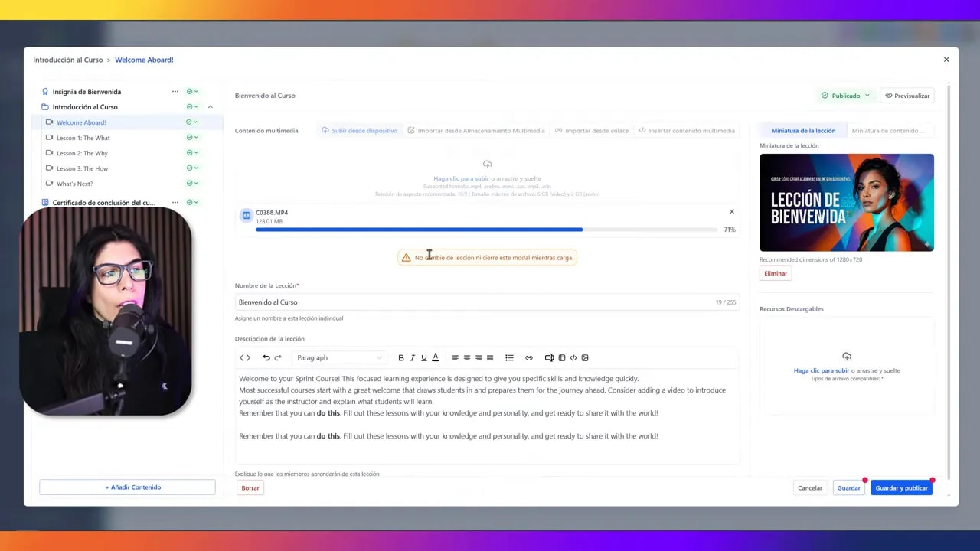Viewport: 980px width, 551px height.
Task: Open the Publicado status dropdown
Action: click(846, 96)
